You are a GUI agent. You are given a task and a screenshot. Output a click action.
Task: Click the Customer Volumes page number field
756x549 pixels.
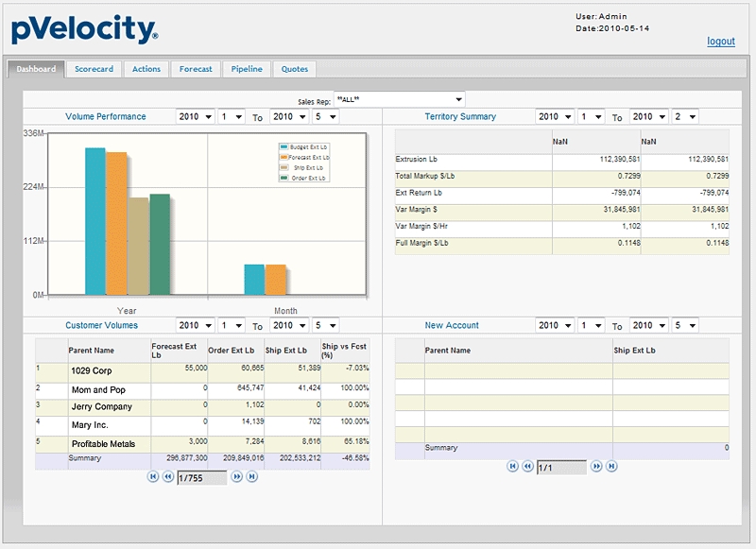click(201, 478)
